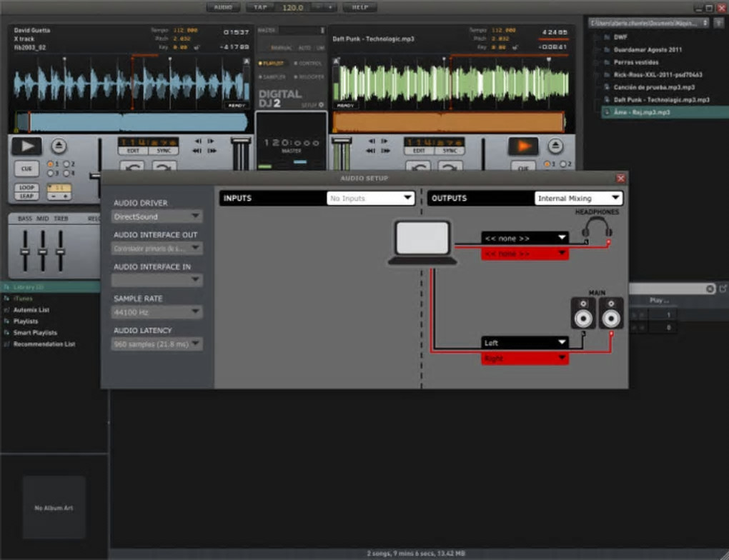
Task: Enable the Playlist mode indicator
Action: [272, 64]
